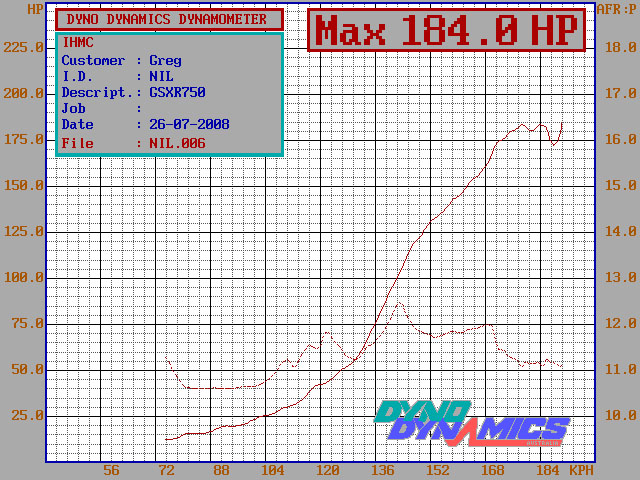Image resolution: width=640 pixels, height=480 pixels.
Task: Click the customer name Greg
Action: 165,61
